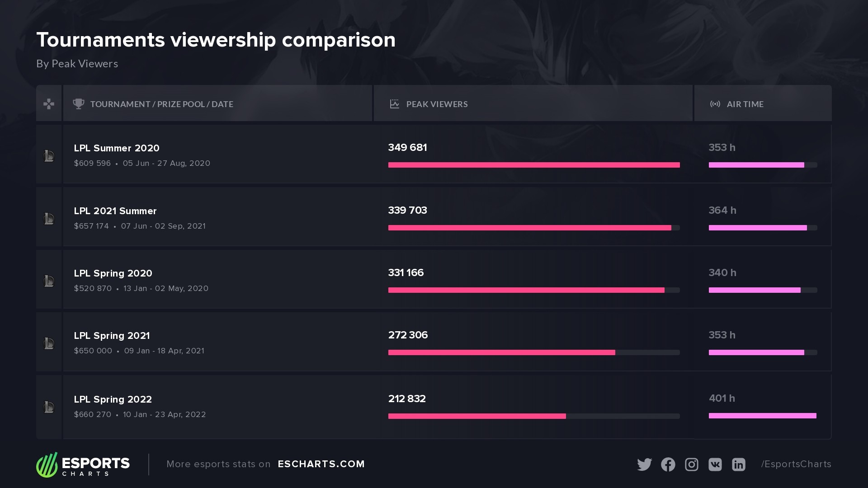Click the game controller header icon
Screen dimensions: 868x488
(x=49, y=104)
